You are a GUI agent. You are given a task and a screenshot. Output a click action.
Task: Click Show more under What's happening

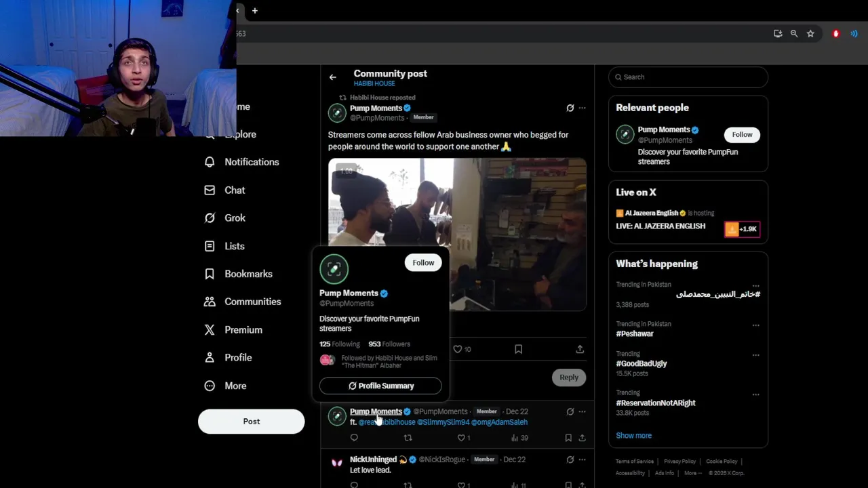[633, 436]
